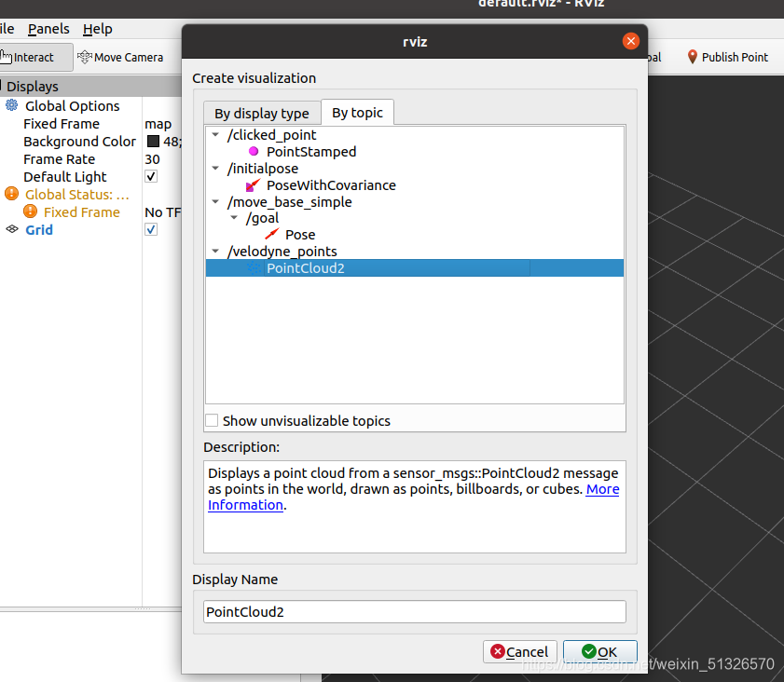Click the PointCloud2 dotted icon
The width and height of the screenshot is (784, 682).
pos(254,268)
